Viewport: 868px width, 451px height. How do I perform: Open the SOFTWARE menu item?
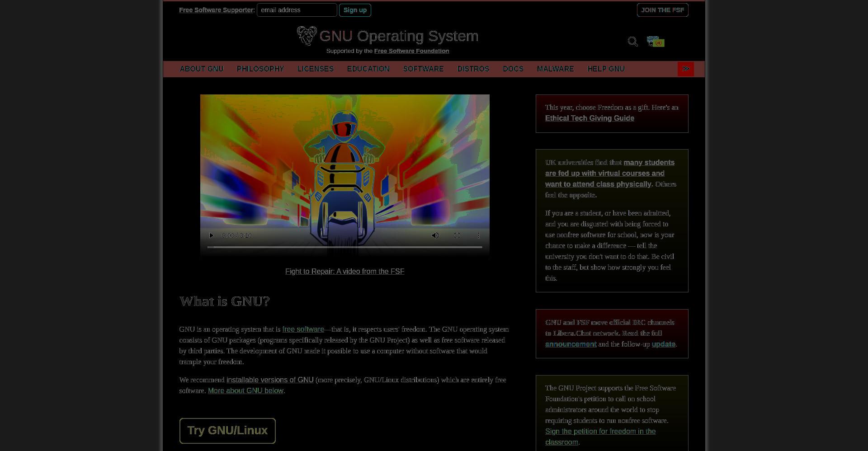click(424, 69)
